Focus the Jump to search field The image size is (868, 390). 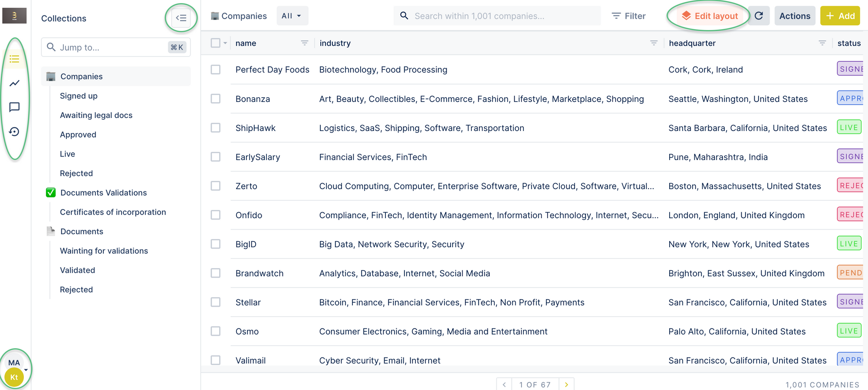116,47
